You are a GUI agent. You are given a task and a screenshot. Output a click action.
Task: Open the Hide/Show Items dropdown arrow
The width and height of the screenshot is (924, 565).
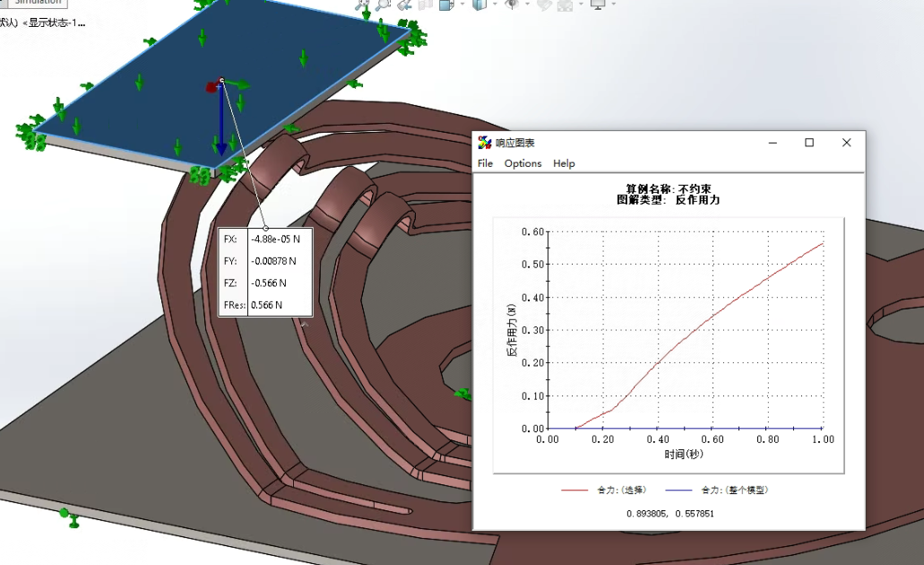click(528, 5)
